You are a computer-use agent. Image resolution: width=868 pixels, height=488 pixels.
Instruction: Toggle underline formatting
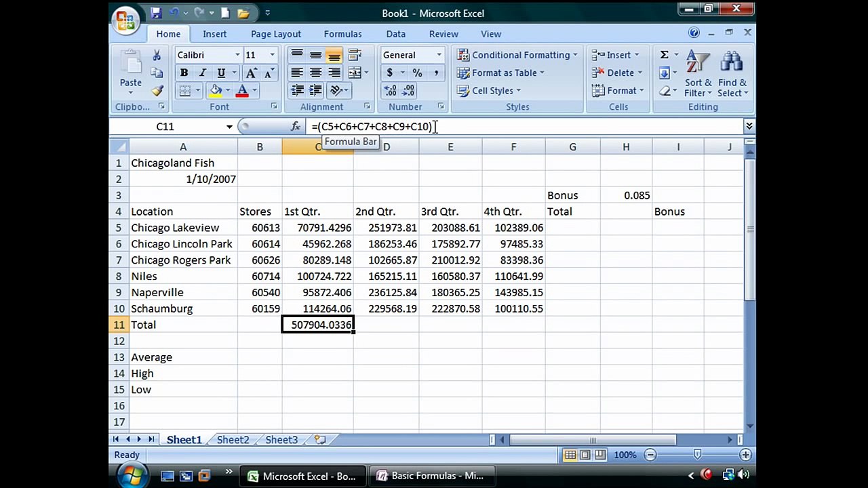coord(220,73)
